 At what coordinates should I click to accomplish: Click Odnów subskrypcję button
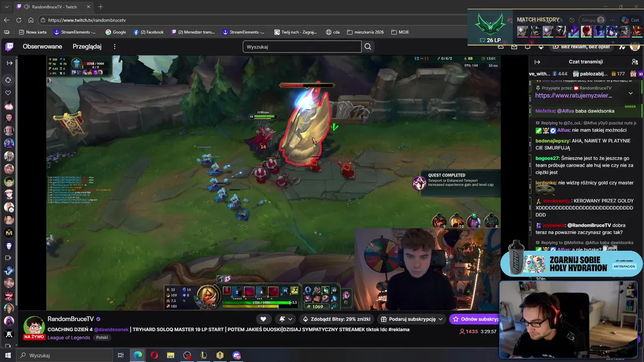click(x=475, y=319)
